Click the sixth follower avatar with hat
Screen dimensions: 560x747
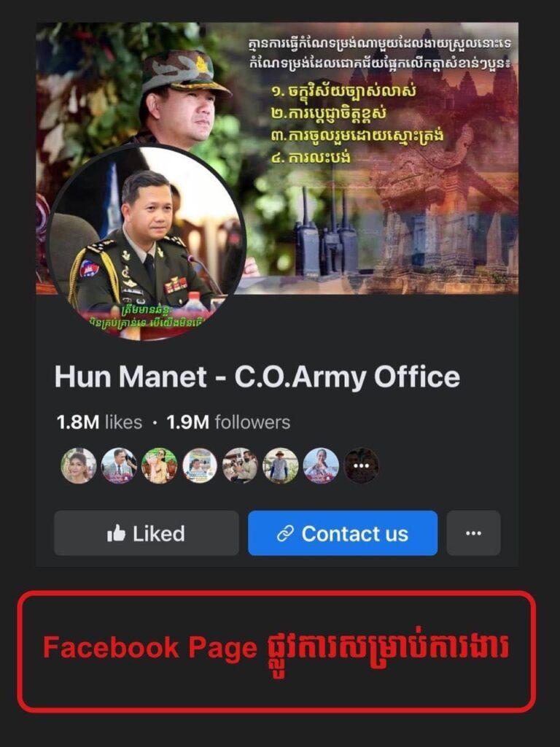click(x=281, y=465)
